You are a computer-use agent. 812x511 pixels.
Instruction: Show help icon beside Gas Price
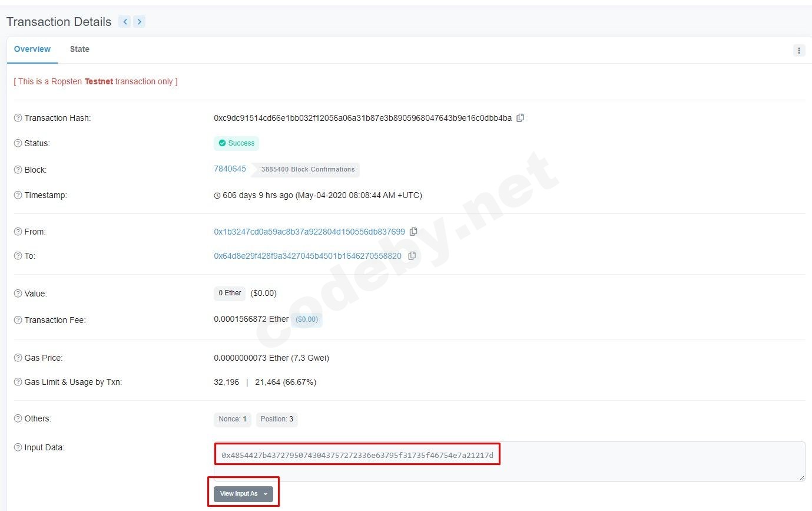(x=18, y=358)
